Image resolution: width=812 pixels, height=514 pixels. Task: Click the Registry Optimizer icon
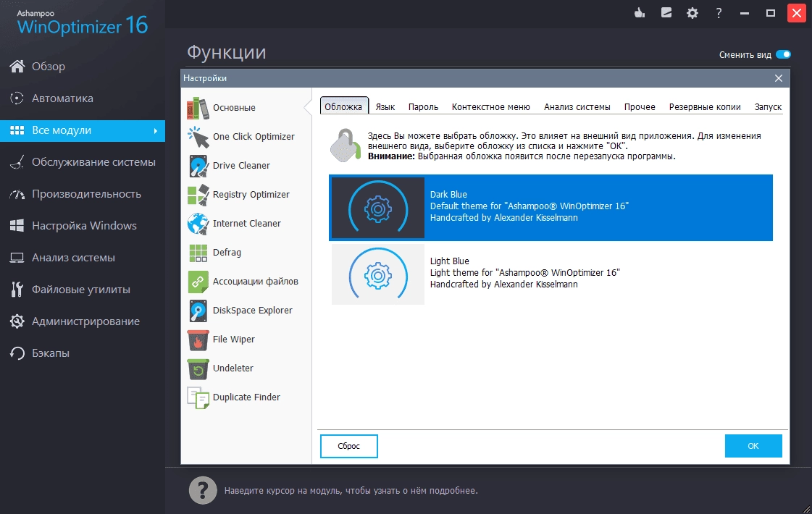point(198,195)
